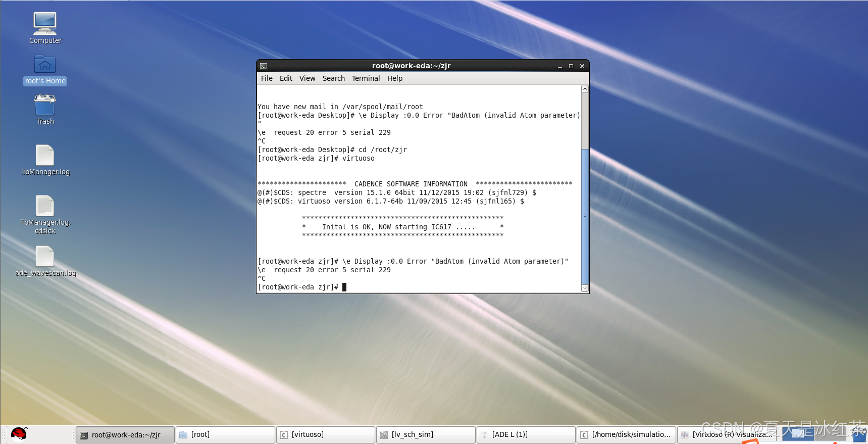Screen dimensions: 868x444
Task: Click the last terminal prompt cursor line
Action: point(302,287)
